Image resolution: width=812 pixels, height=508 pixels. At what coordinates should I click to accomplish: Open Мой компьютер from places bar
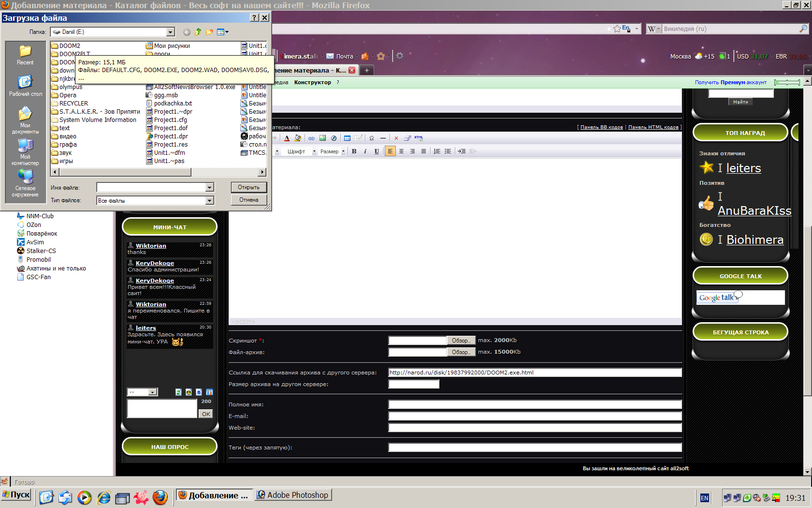[x=25, y=152]
